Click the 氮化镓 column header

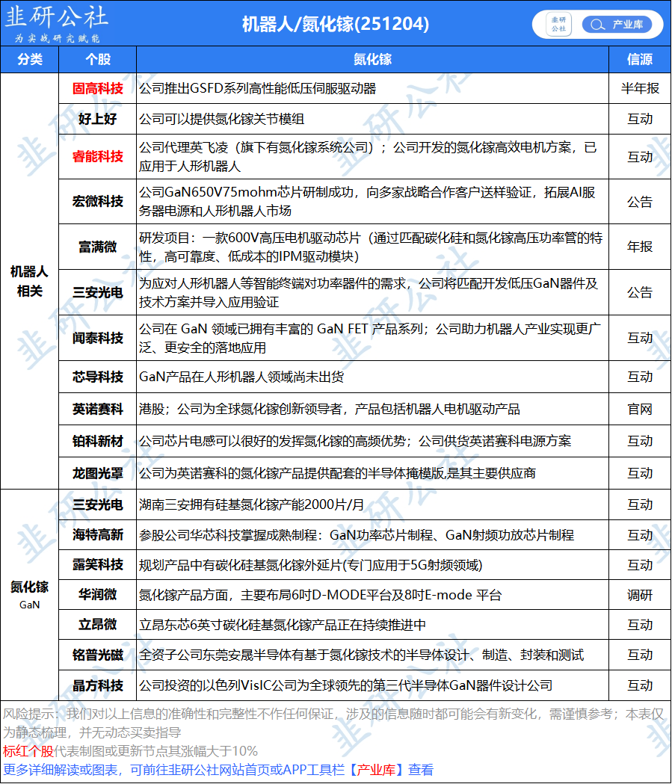tap(372, 60)
